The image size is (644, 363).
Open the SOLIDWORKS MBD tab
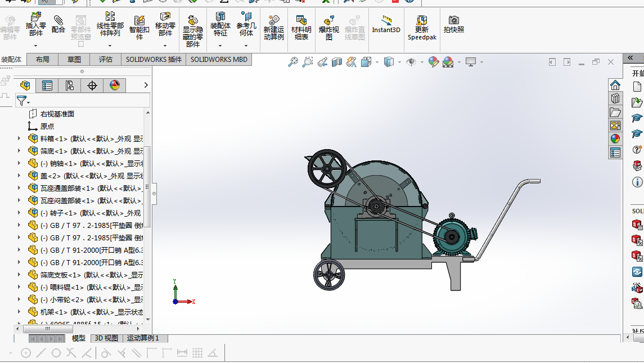(219, 60)
